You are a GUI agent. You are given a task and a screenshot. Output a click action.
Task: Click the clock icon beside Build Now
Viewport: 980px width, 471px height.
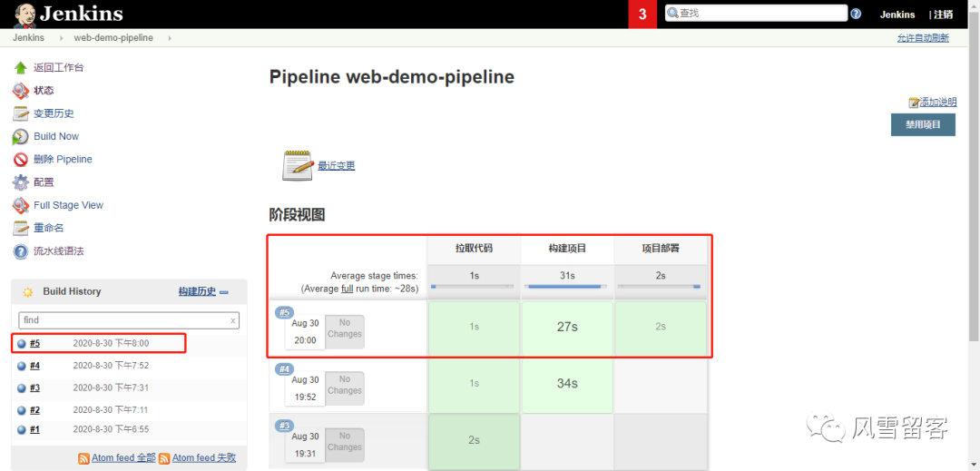pos(21,136)
